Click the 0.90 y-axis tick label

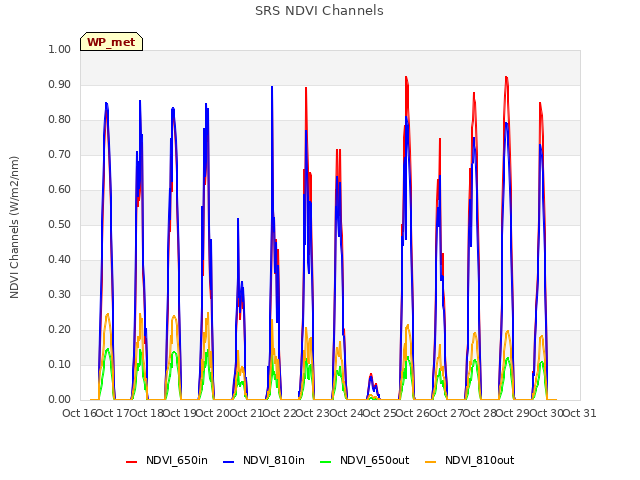(x=60, y=84)
